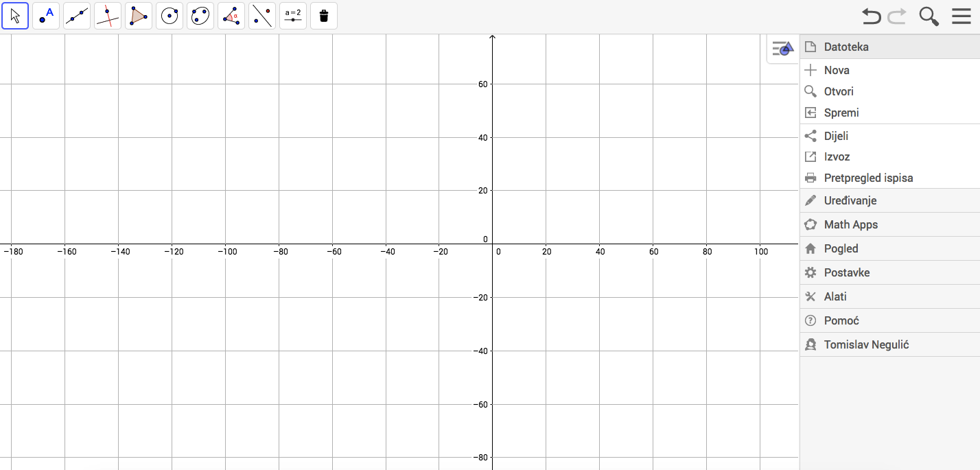Toggle the hamburger main menu
Screen dimensions: 980x470
[961, 16]
